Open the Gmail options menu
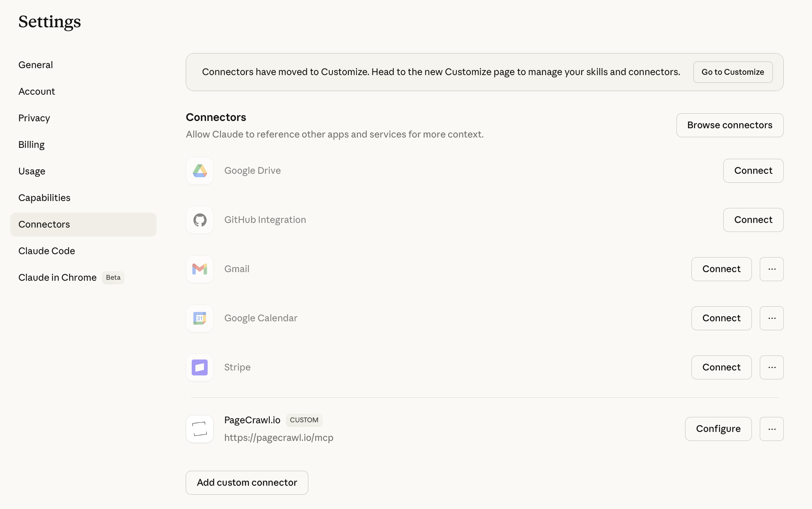Screen dimensions: 812x509 click(x=771, y=269)
